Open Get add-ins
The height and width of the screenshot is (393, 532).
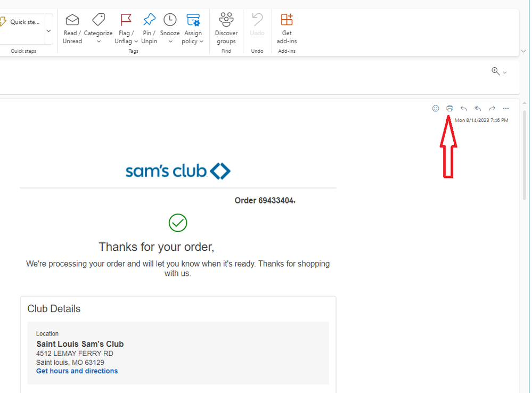[287, 29]
